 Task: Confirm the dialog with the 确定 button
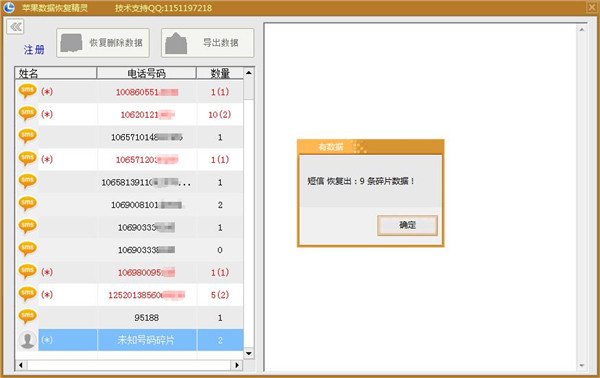pyautogui.click(x=407, y=225)
